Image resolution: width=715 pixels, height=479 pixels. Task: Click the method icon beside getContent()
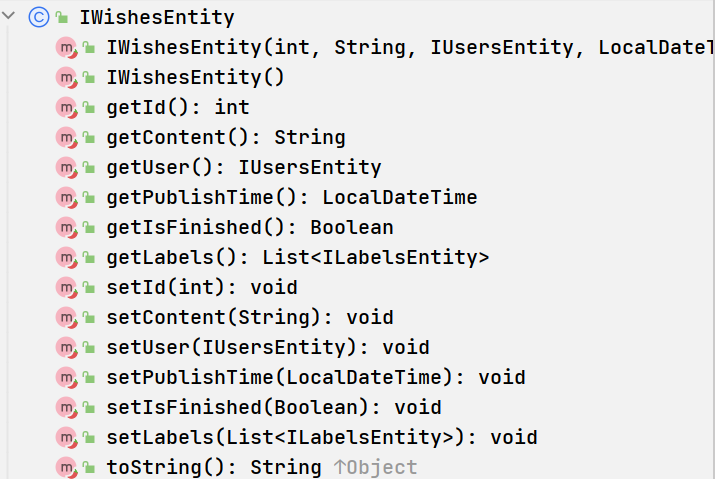tap(67, 138)
